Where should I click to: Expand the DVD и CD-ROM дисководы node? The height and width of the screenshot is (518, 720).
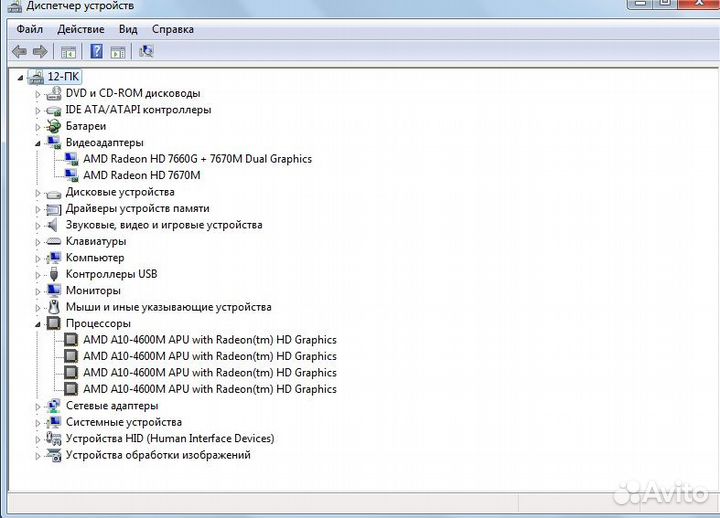(38, 94)
